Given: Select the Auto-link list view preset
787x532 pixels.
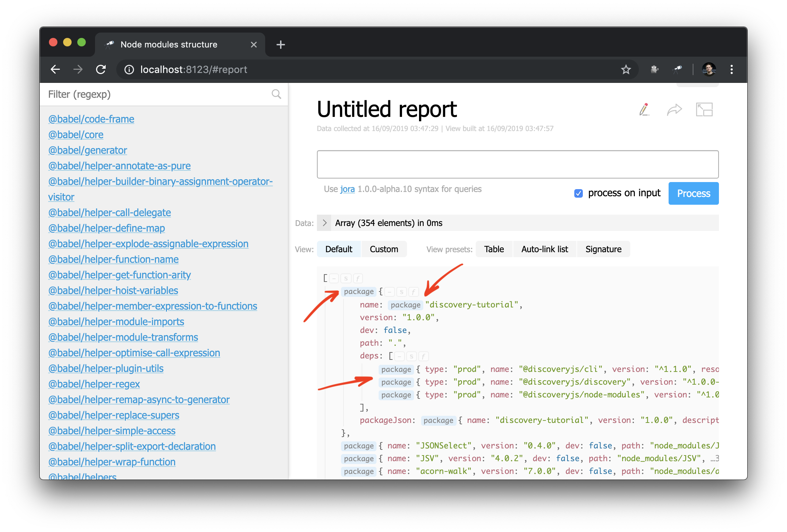Looking at the screenshot, I should pos(544,249).
